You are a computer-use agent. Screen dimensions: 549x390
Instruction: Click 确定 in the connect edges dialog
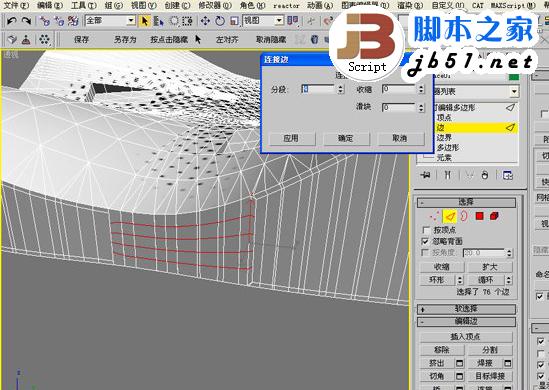tap(346, 139)
